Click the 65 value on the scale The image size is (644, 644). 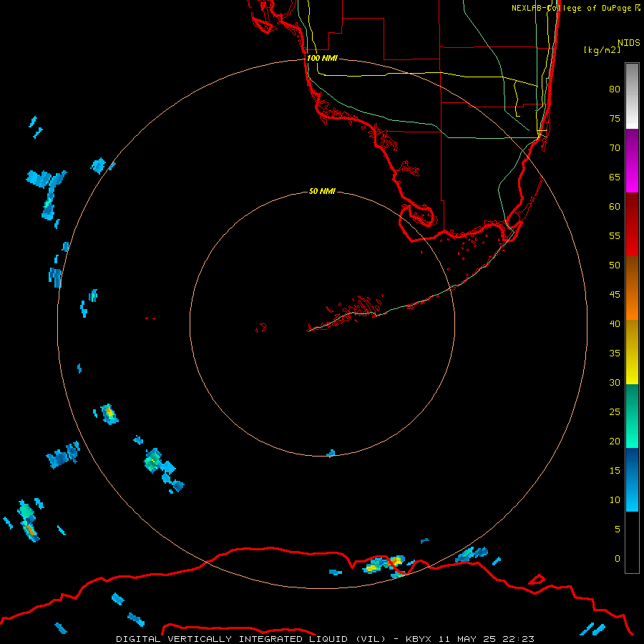coord(615,177)
